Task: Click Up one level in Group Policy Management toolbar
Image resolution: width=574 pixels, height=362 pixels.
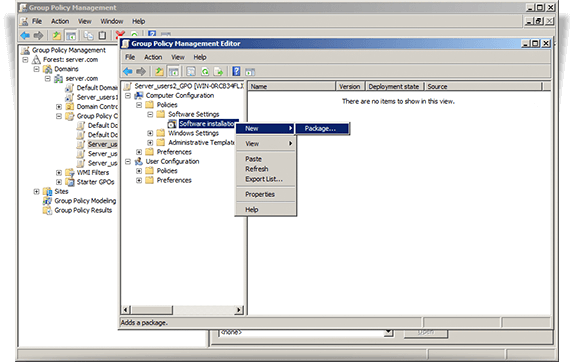Action: click(57, 36)
